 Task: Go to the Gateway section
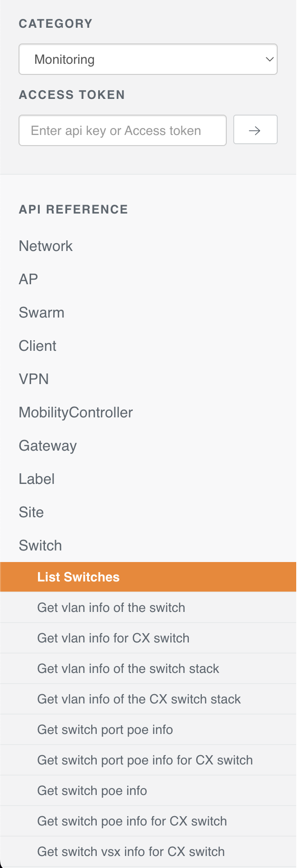[x=48, y=446]
